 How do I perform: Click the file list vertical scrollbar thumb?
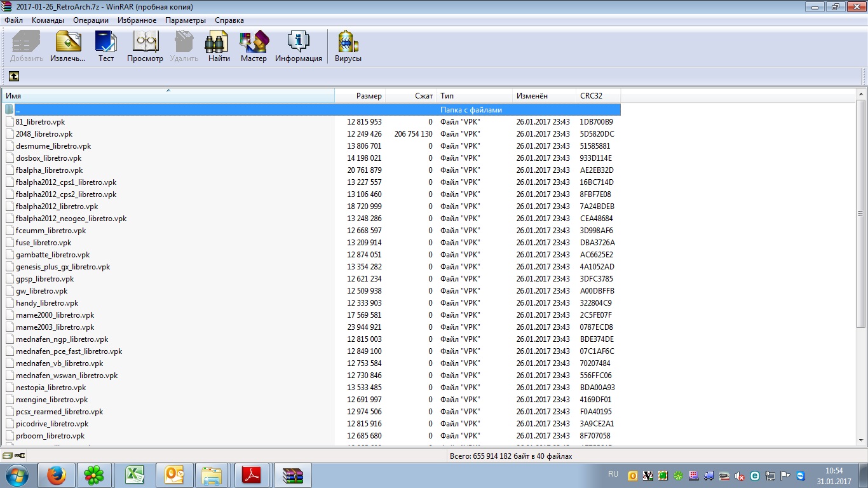point(861,214)
